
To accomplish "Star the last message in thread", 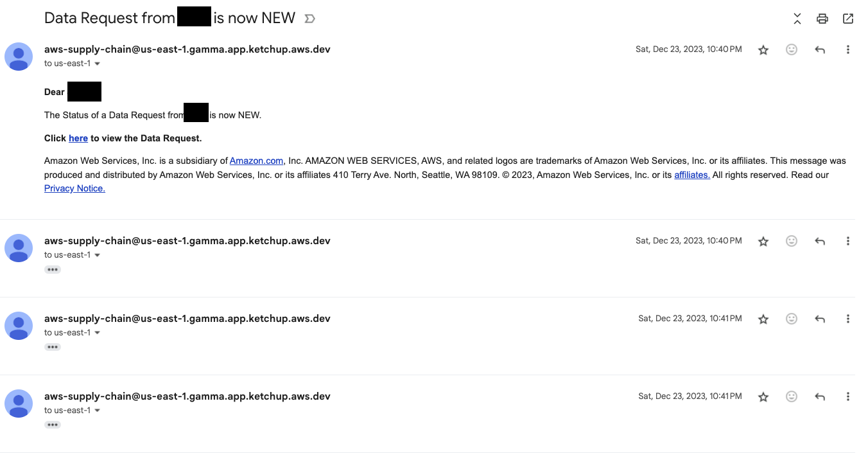I will pyautogui.click(x=763, y=396).
